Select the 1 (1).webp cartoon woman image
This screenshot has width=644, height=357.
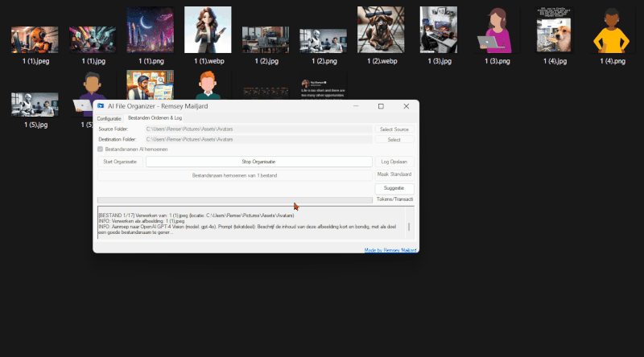pos(208,31)
